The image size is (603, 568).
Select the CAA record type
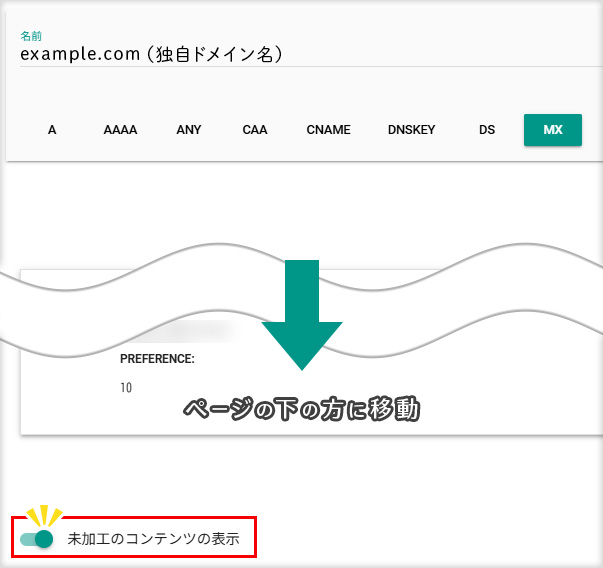tap(255, 130)
